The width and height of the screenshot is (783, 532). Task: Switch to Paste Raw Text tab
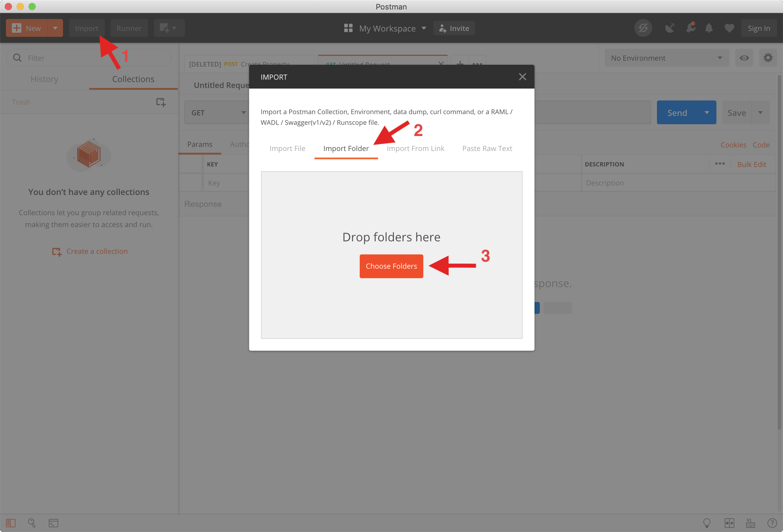click(487, 149)
